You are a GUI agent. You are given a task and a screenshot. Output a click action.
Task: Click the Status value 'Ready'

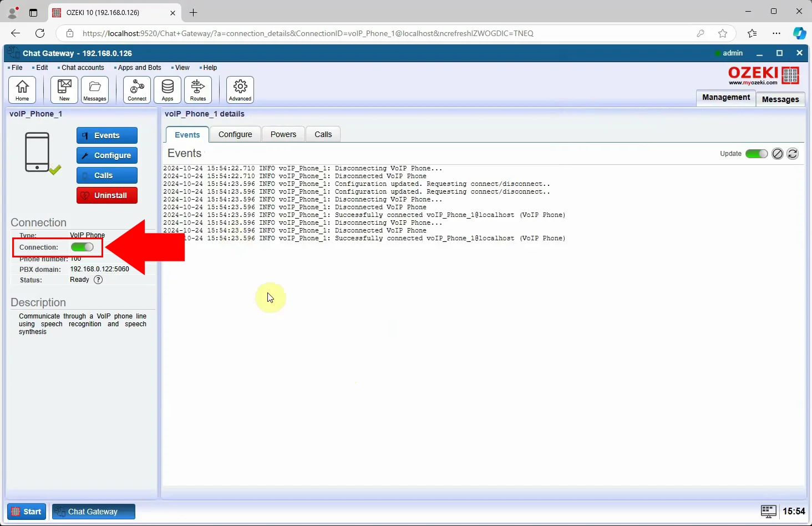pos(79,280)
